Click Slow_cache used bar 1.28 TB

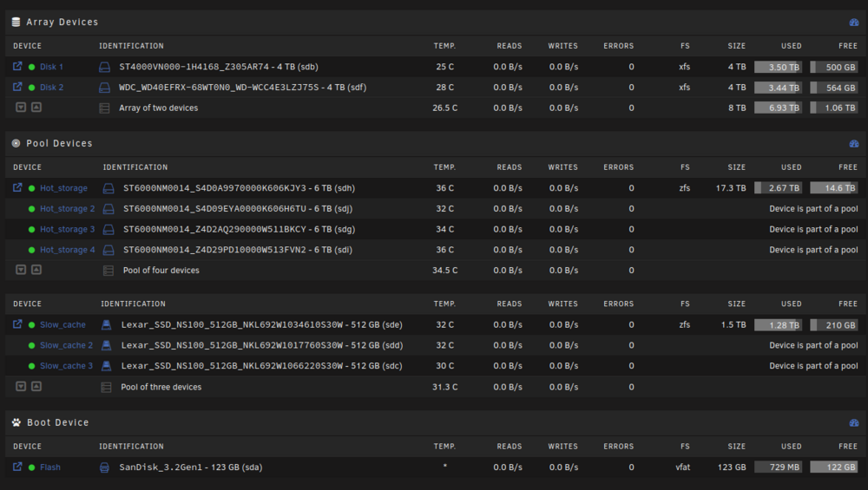tap(778, 324)
